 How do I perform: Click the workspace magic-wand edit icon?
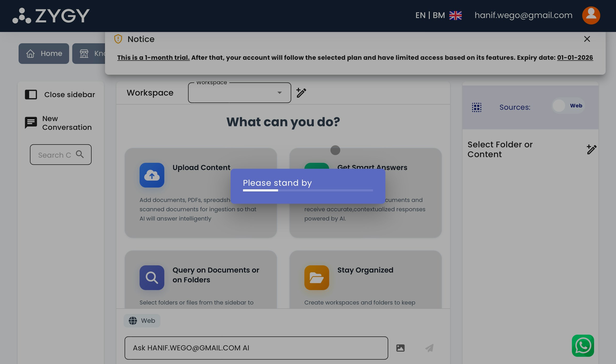(x=301, y=93)
